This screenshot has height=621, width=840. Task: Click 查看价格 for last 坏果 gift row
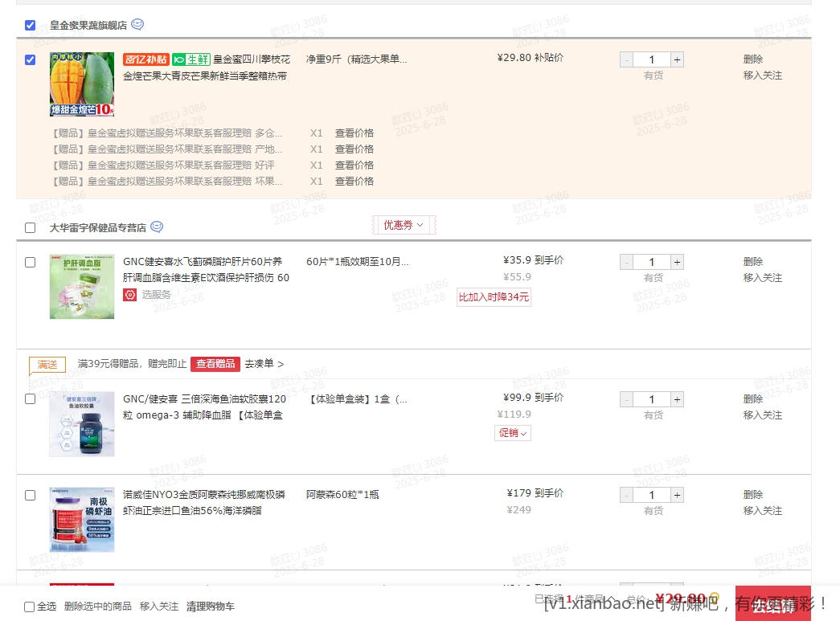pyautogui.click(x=354, y=181)
